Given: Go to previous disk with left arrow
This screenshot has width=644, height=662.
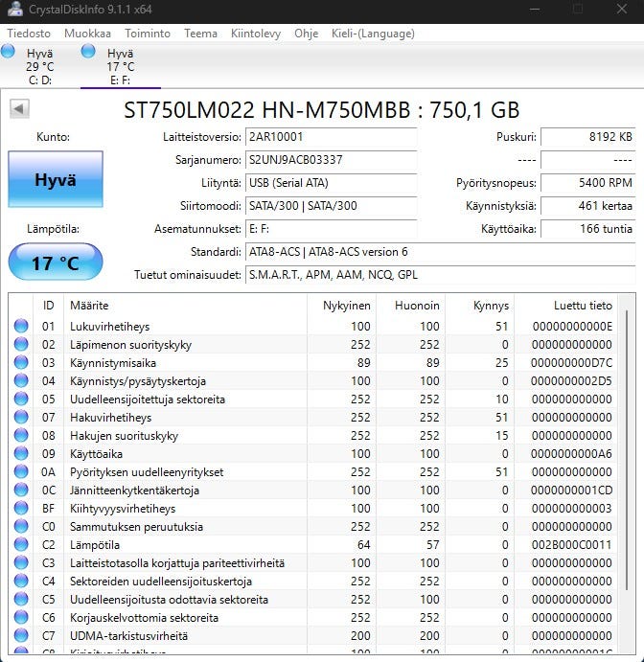Looking at the screenshot, I should point(19,109).
